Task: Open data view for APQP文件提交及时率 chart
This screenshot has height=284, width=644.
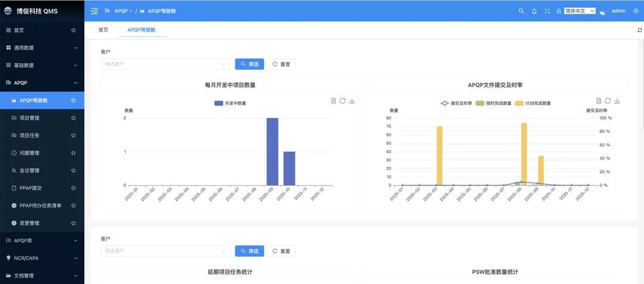Action: pyautogui.click(x=599, y=101)
